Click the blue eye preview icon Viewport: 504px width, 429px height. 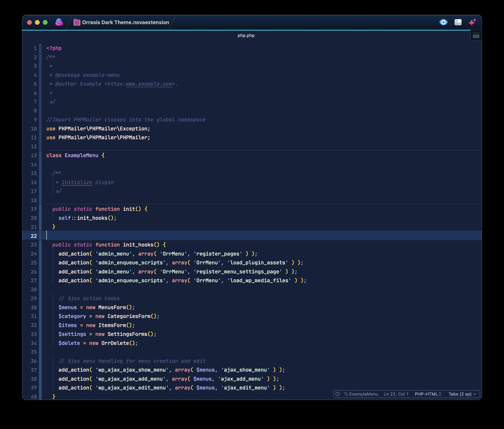443,22
